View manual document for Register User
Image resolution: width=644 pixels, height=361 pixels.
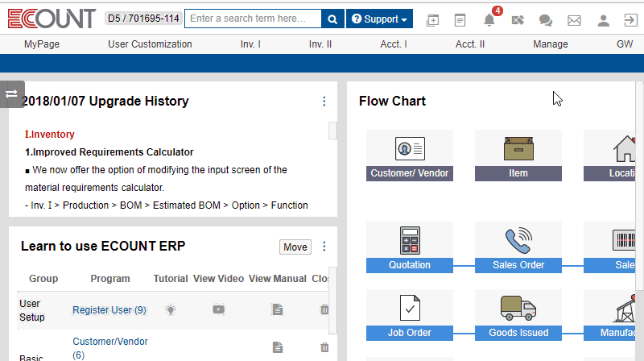[278, 309]
